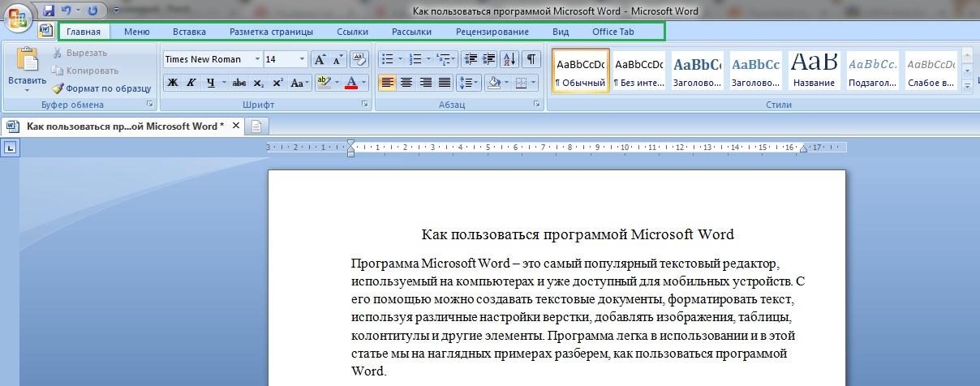Open the font size 14 dropdown

[303, 59]
